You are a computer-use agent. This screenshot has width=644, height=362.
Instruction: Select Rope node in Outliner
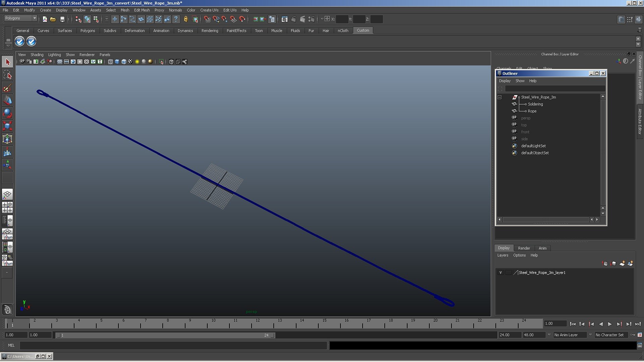(x=532, y=111)
